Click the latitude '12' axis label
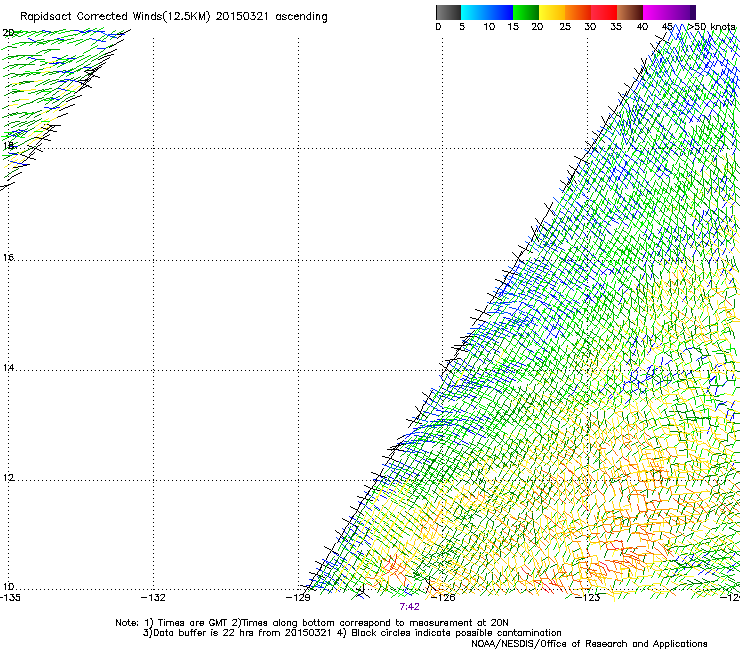The height and width of the screenshot is (650, 740). (x=8, y=477)
